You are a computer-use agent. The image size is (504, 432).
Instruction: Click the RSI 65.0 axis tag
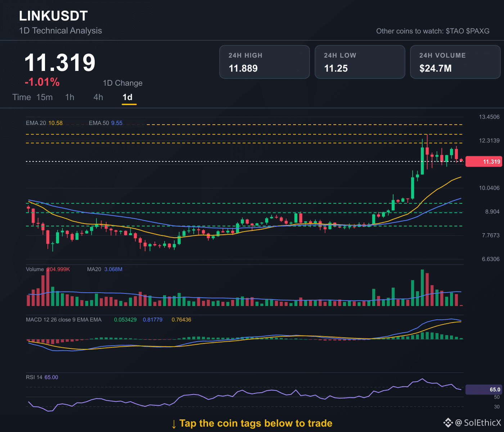pos(483,390)
